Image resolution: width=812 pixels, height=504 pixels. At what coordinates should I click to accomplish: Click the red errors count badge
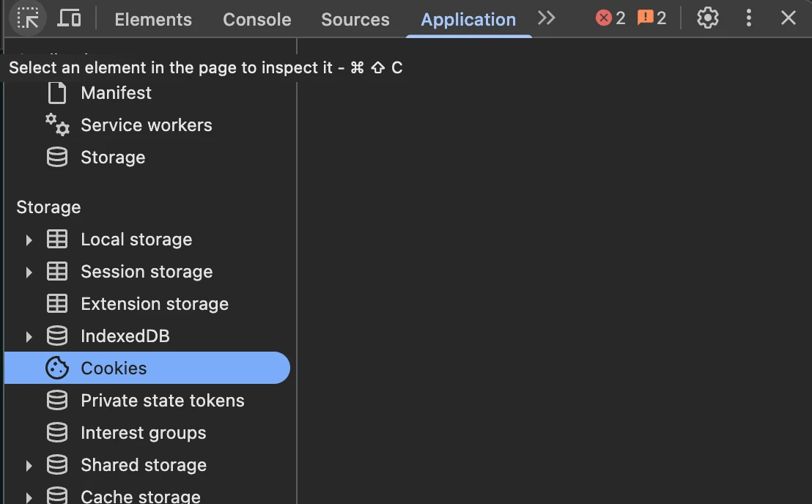tap(611, 18)
